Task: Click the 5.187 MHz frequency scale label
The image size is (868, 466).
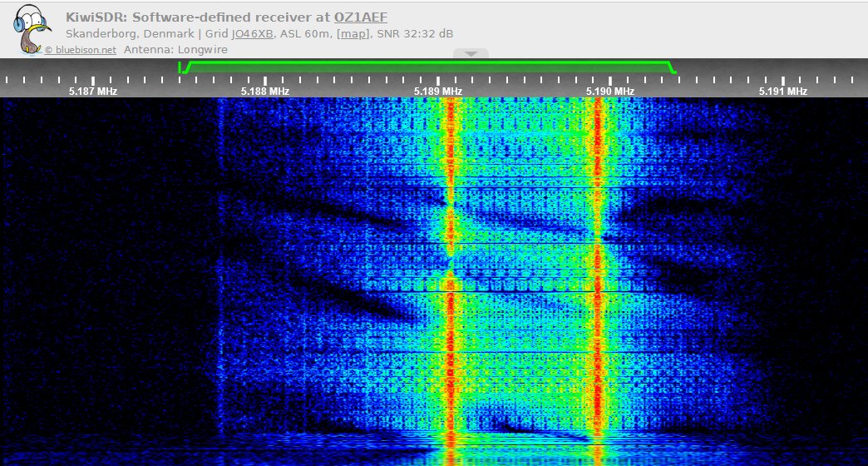Action: coord(93,92)
